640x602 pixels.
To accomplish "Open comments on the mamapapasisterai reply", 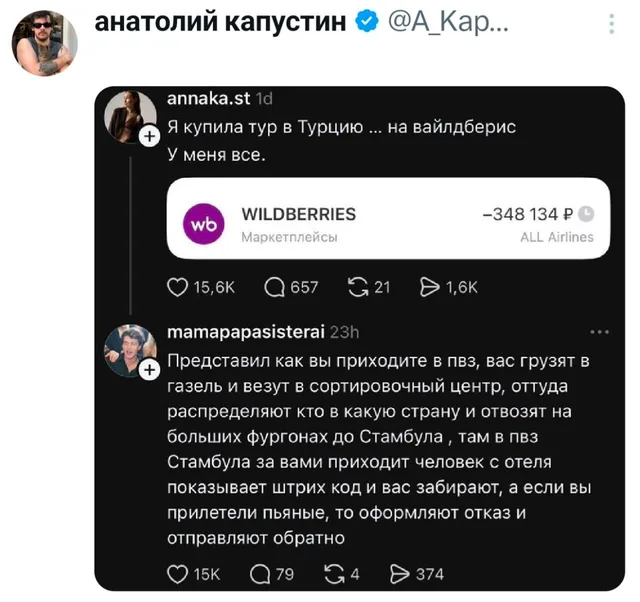I will pos(260,574).
